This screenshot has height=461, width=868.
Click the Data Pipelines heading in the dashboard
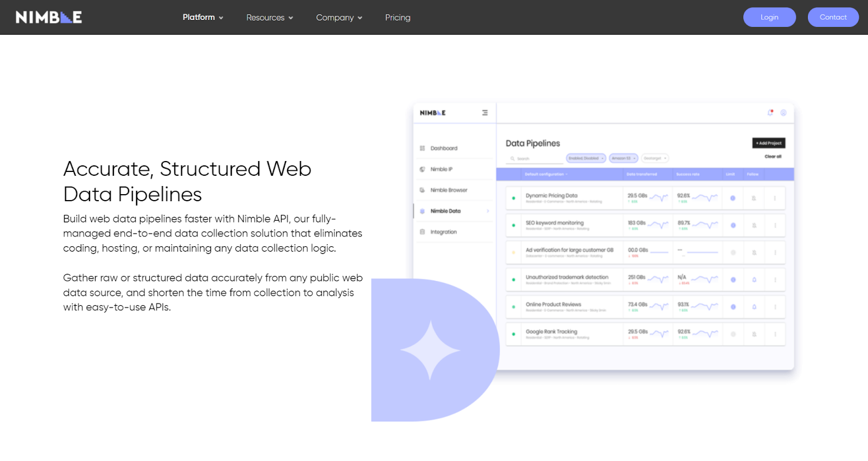(533, 143)
